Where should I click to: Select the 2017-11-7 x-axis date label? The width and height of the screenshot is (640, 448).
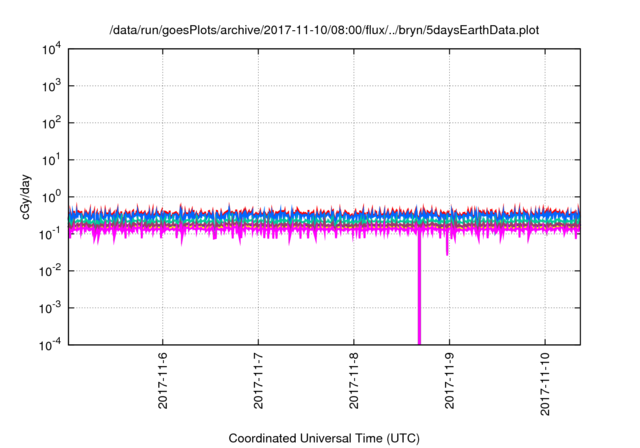(258, 381)
